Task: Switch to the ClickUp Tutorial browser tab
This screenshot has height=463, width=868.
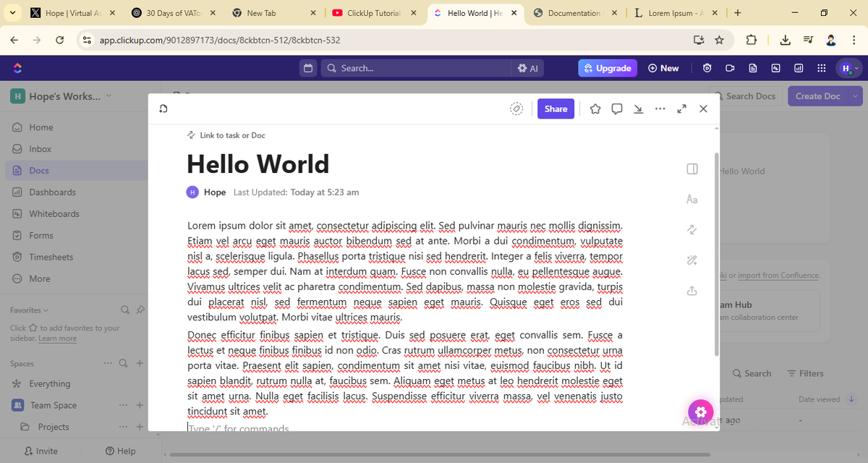Action: pyautogui.click(x=374, y=13)
